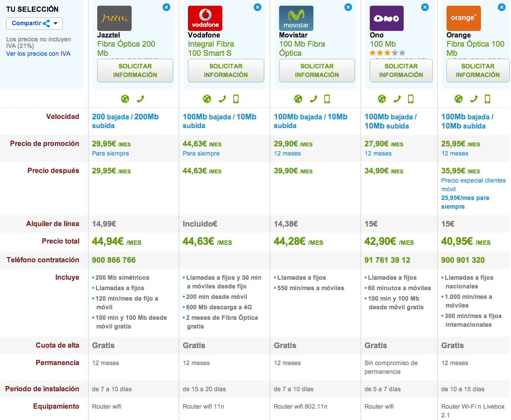The image size is (511, 420).
Task: Request information for Ono plan
Action: tap(401, 70)
